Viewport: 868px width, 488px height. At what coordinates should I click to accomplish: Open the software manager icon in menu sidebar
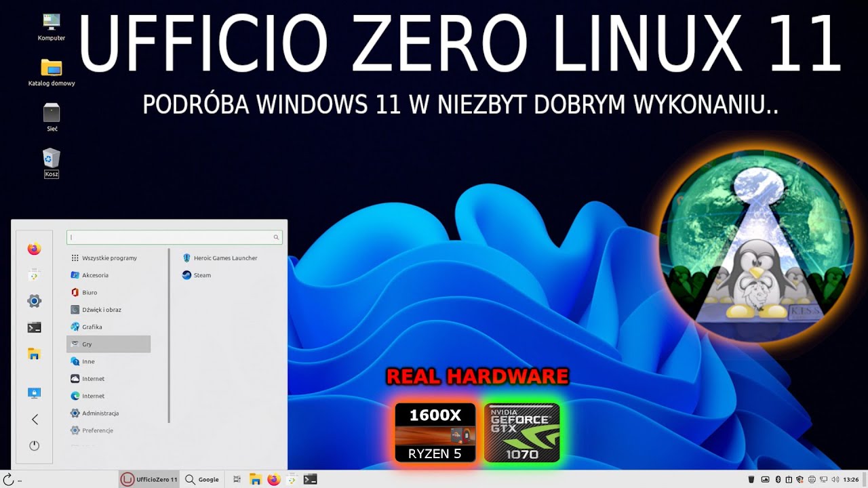[34, 275]
